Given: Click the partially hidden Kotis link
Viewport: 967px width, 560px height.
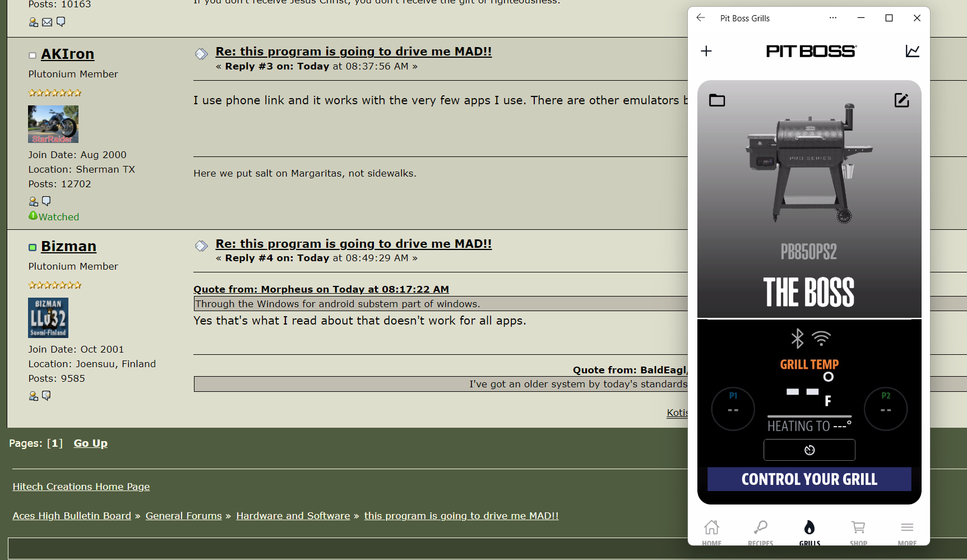Looking at the screenshot, I should 677,413.
